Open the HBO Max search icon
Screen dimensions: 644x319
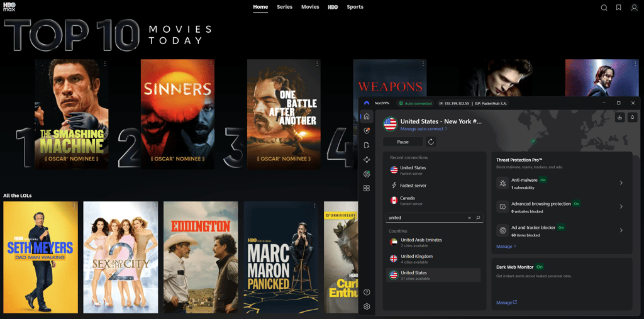[604, 8]
